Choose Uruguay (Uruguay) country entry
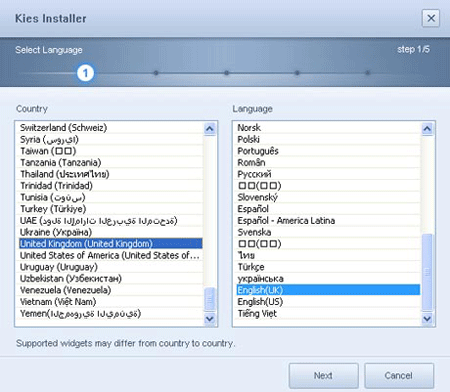This screenshot has width=450, height=392. click(110, 267)
